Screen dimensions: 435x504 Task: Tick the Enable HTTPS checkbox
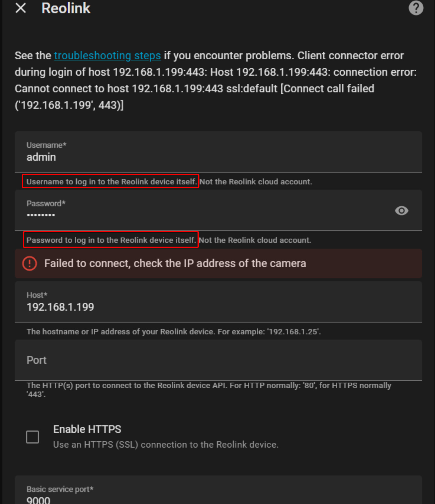pyautogui.click(x=33, y=437)
